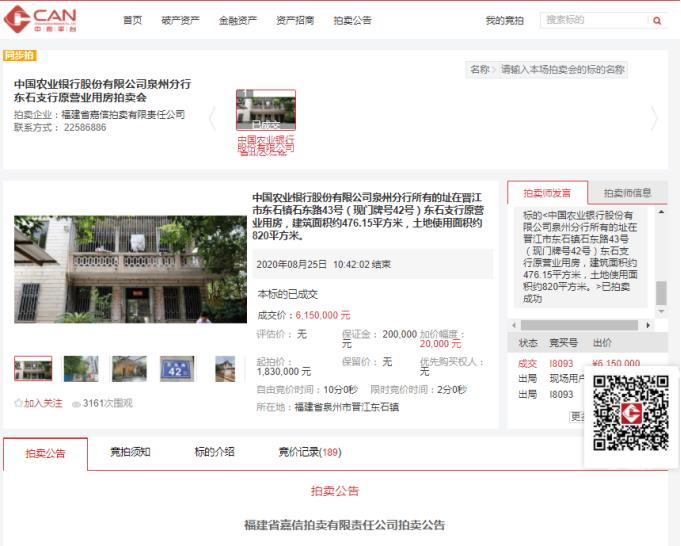Select the fifth partially shown thumbnail
The height and width of the screenshot is (546, 681).
tap(225, 368)
